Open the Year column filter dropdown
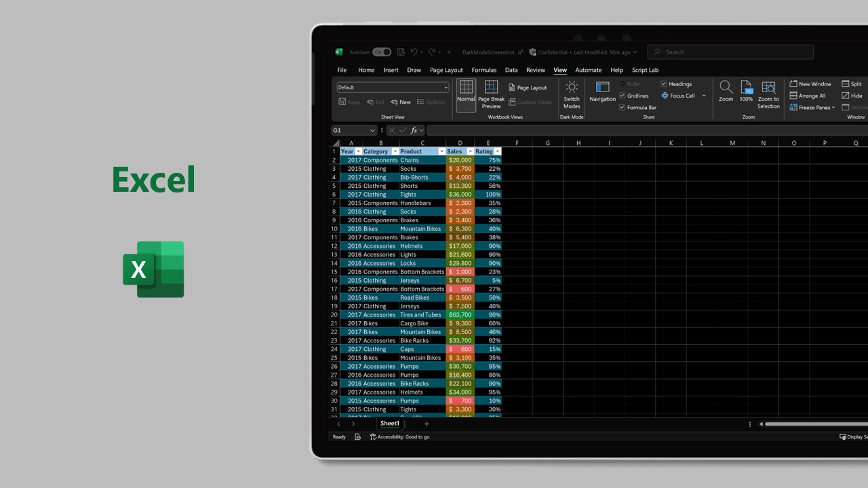868x488 pixels. point(359,152)
